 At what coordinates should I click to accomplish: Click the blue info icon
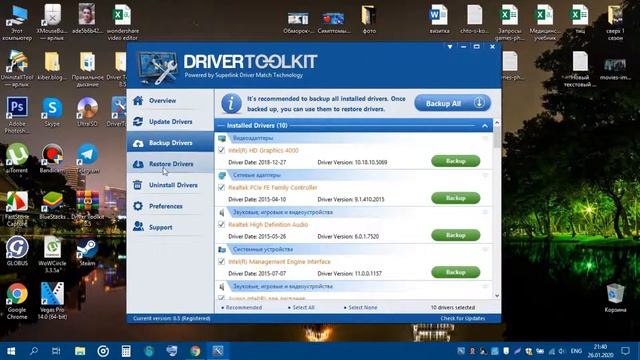[x=231, y=104]
